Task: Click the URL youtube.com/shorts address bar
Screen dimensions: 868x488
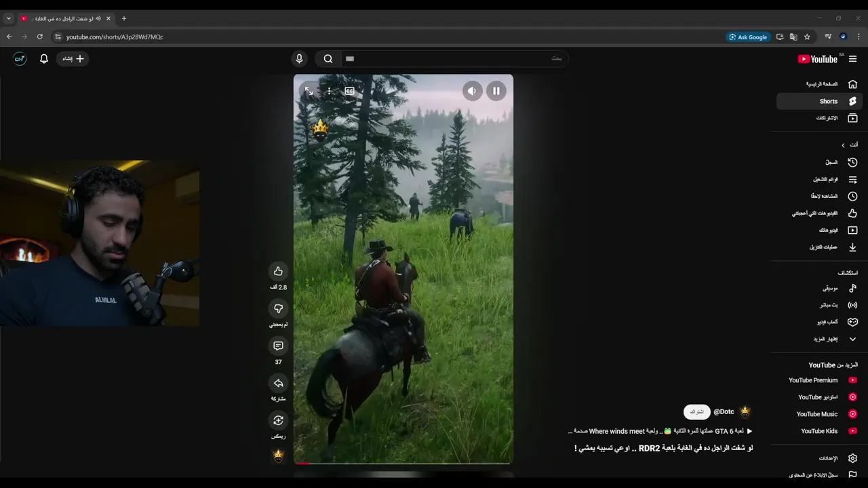Action: coord(115,37)
